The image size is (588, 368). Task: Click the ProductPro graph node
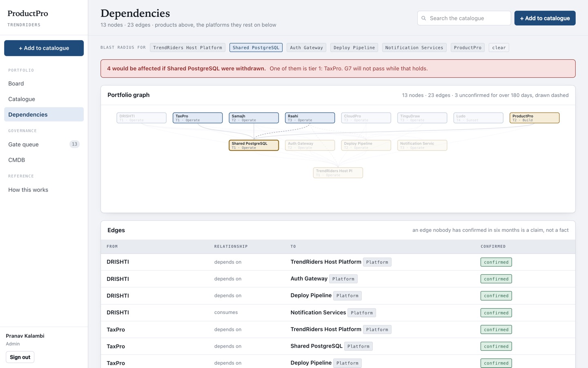click(x=535, y=118)
